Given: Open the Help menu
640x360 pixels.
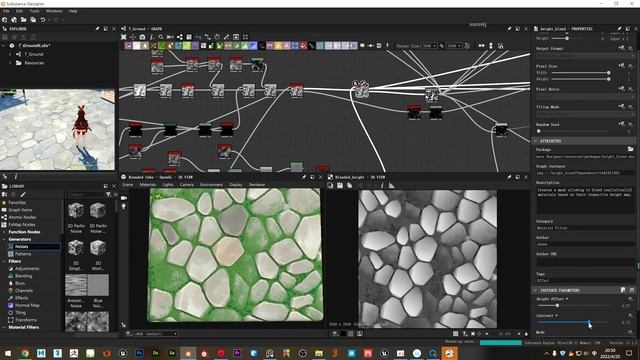Looking at the screenshot, I should [73, 11].
